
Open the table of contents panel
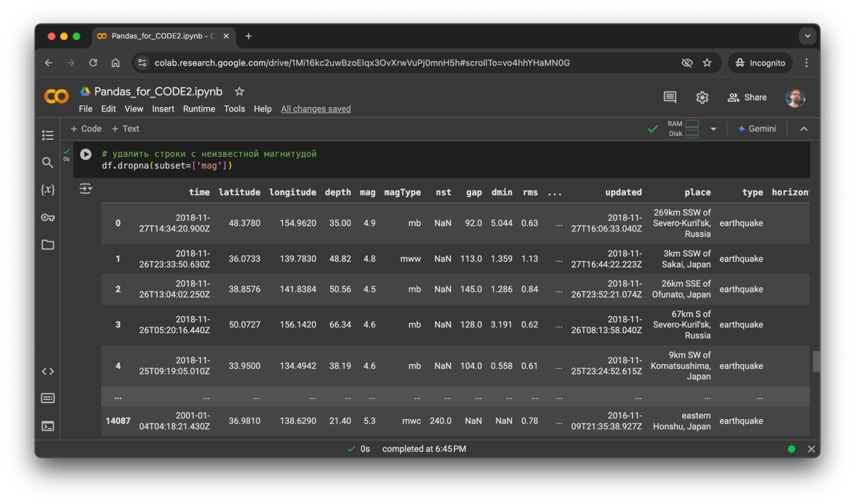[47, 135]
